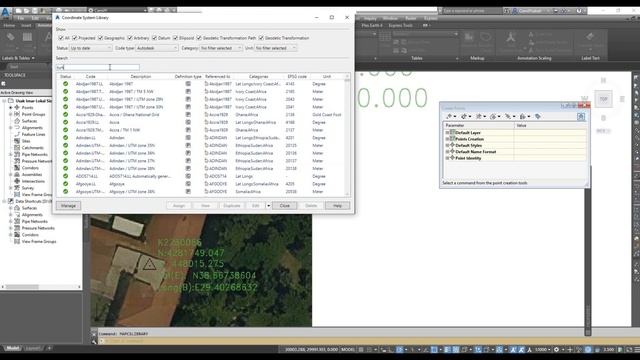Open the interpolate point creation tool
The height and width of the screenshot is (360, 640).
click(x=509, y=116)
